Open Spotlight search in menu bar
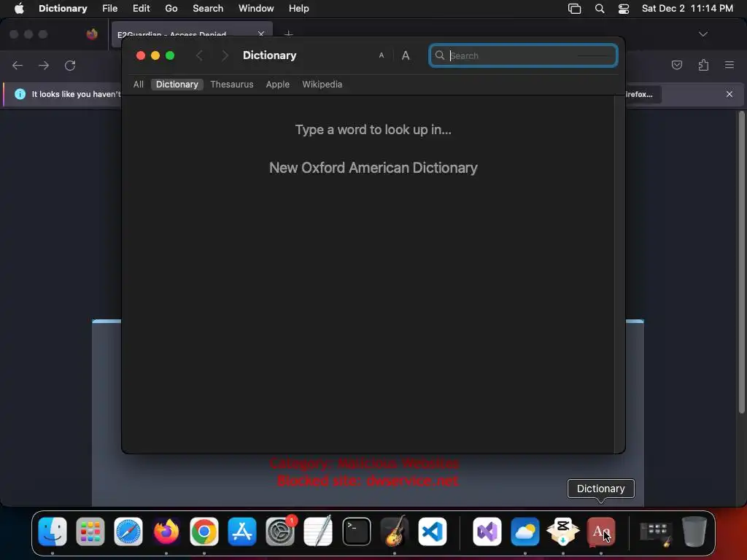Image resolution: width=747 pixels, height=560 pixels. (600, 9)
